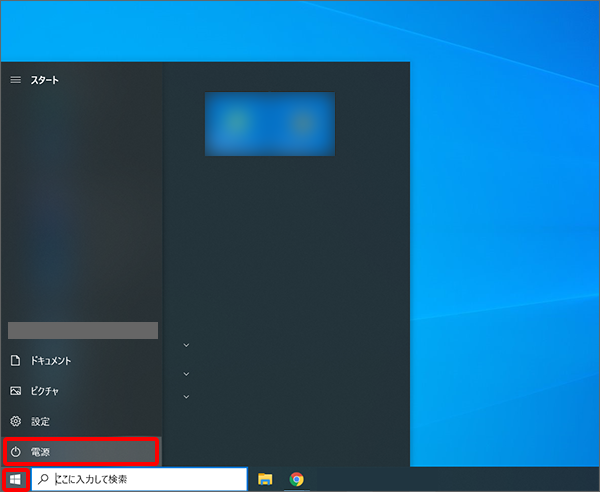This screenshot has width=600, height=492.
Task: Open 設定 via its text label
Action: 41,422
